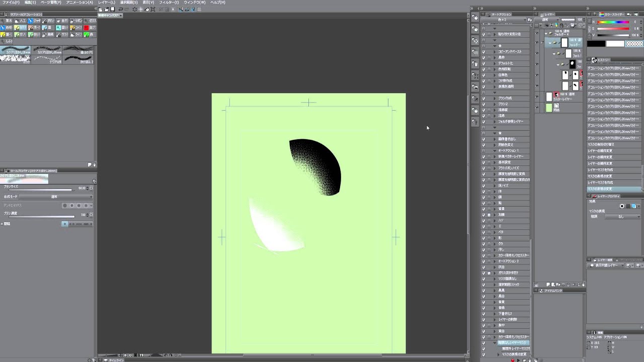
Task: Select the layer color effect icon in Layer Property
Action: [634, 206]
